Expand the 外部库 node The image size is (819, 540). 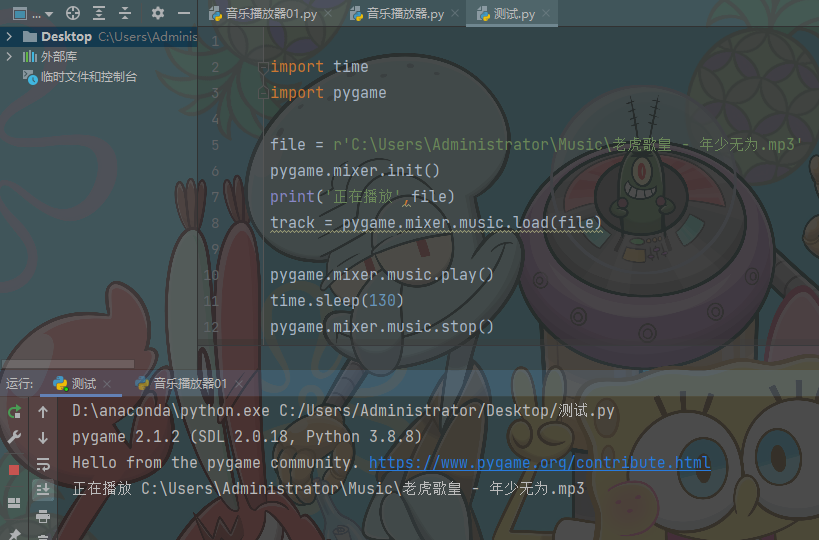coord(9,56)
